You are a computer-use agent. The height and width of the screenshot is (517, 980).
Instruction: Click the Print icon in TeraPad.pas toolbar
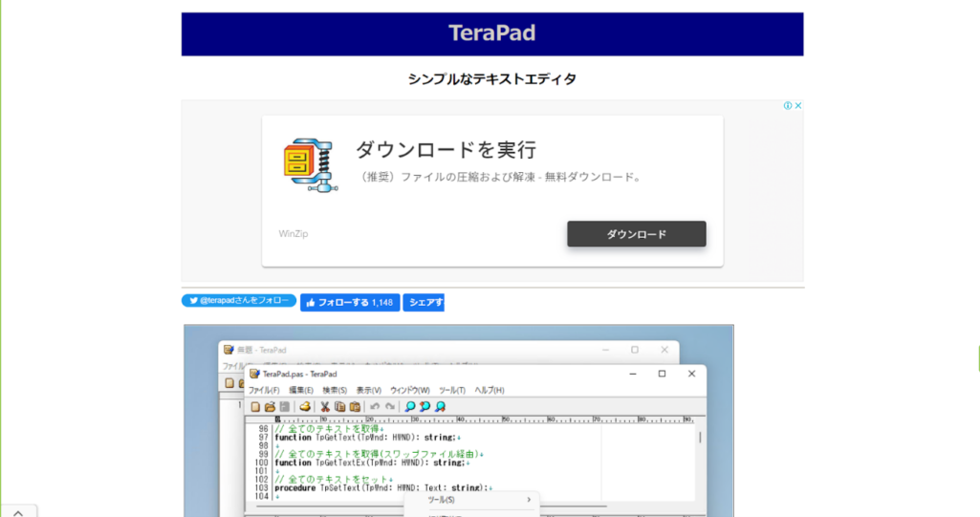click(305, 406)
